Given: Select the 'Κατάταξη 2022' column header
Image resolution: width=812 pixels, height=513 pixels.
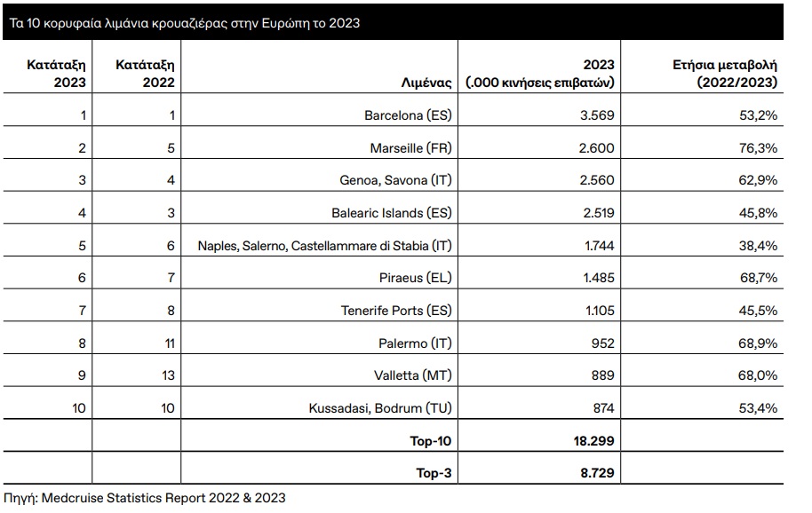Looking at the screenshot, I should pos(144,74).
